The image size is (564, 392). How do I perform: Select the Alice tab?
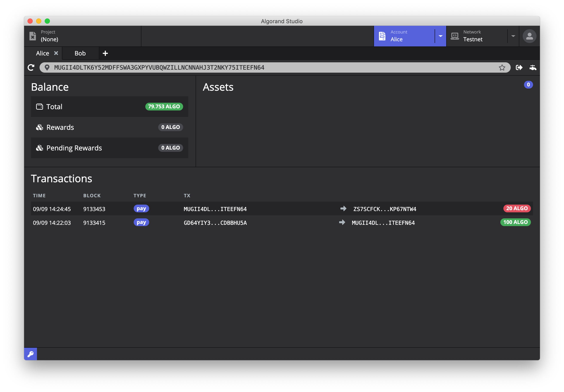(x=43, y=53)
